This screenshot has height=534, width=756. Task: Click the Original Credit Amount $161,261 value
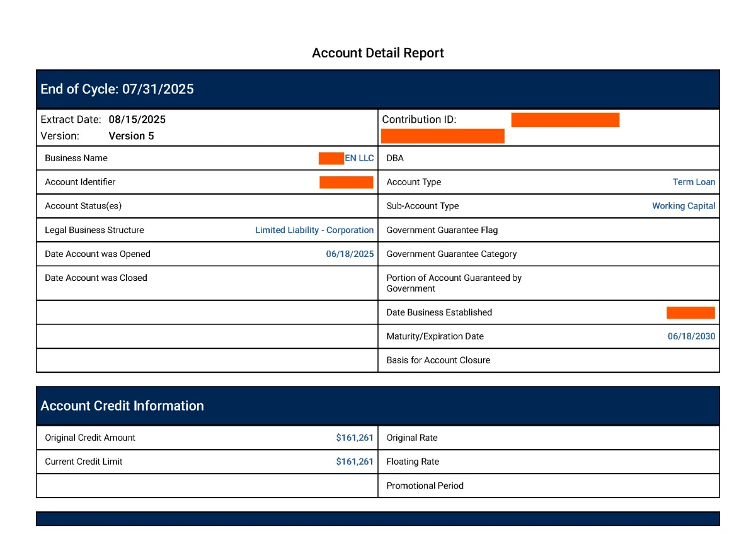click(x=355, y=438)
